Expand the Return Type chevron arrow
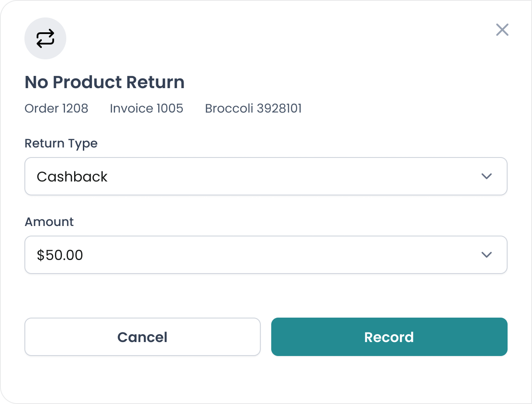 [x=486, y=176]
